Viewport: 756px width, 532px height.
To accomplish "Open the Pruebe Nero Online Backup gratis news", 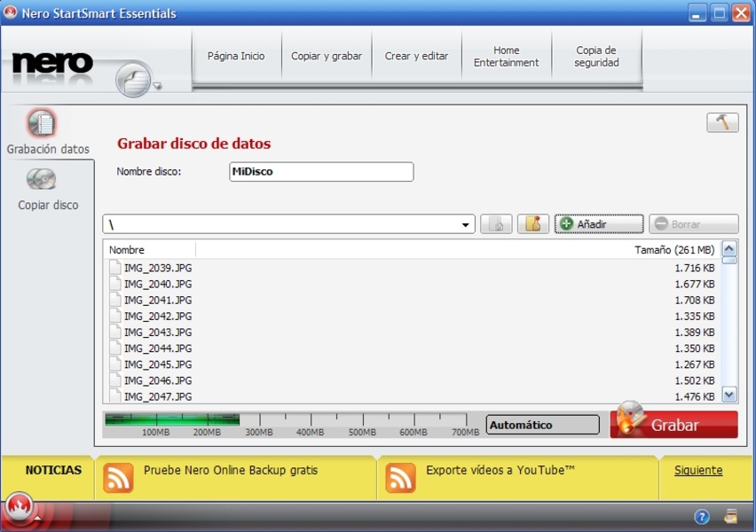I will (x=231, y=470).
